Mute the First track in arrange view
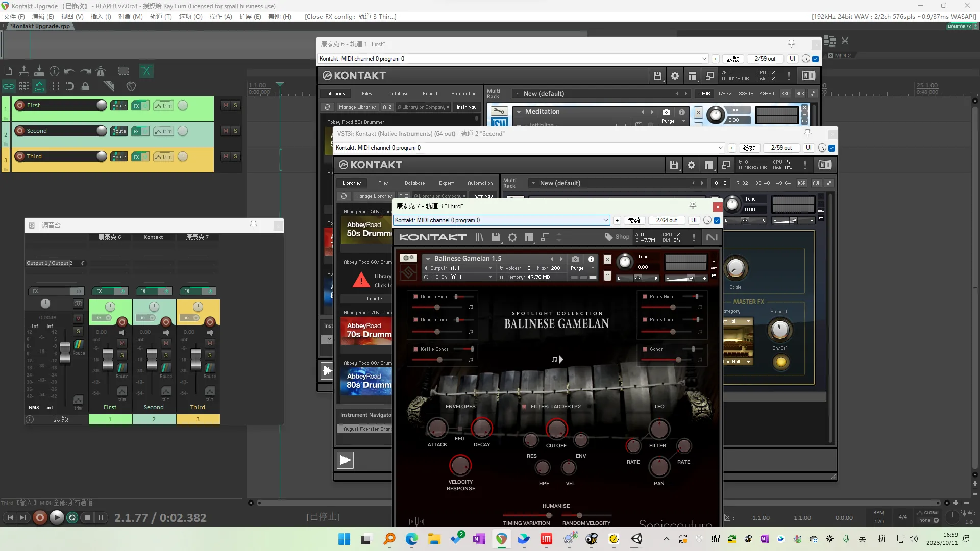The width and height of the screenshot is (980, 551). click(226, 105)
